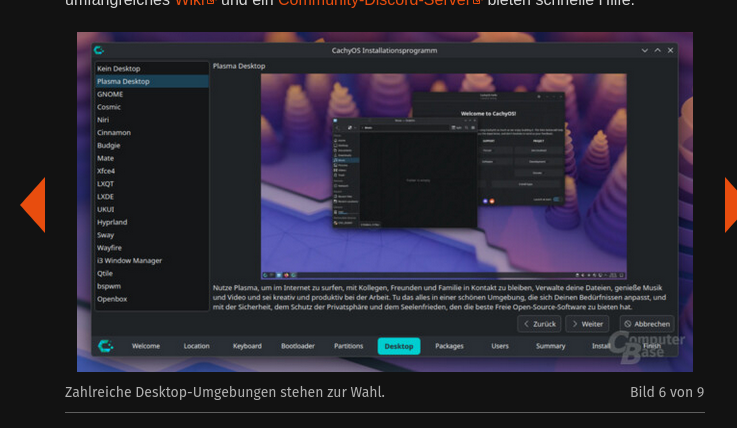Maximize the installer with the up chevron
The height and width of the screenshot is (428, 737).
[x=658, y=50]
